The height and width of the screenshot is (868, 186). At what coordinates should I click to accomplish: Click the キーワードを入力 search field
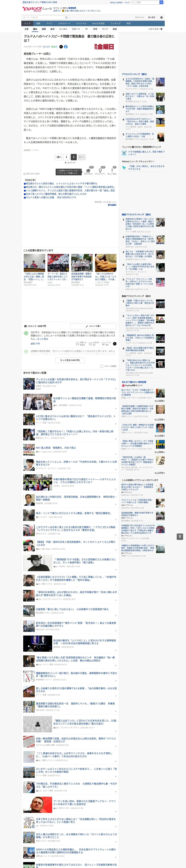[x=44, y=18]
